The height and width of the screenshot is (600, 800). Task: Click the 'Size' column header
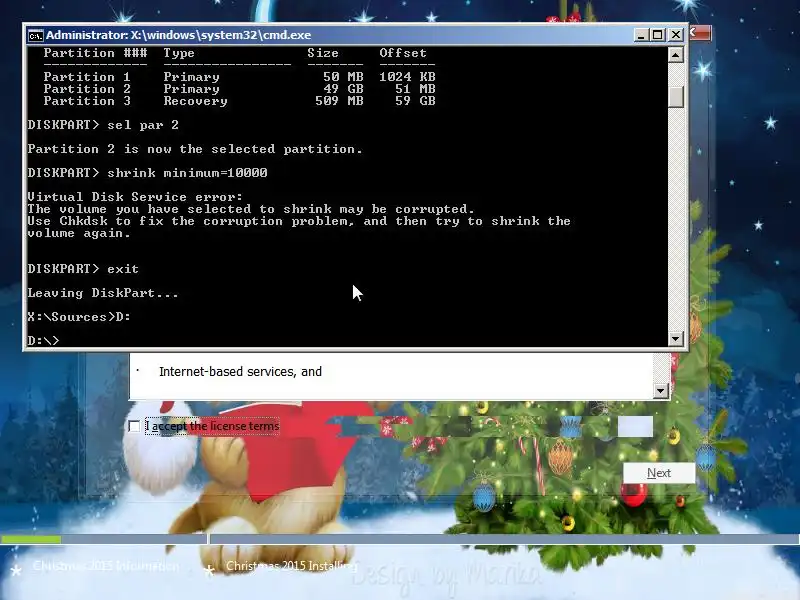coord(323,53)
